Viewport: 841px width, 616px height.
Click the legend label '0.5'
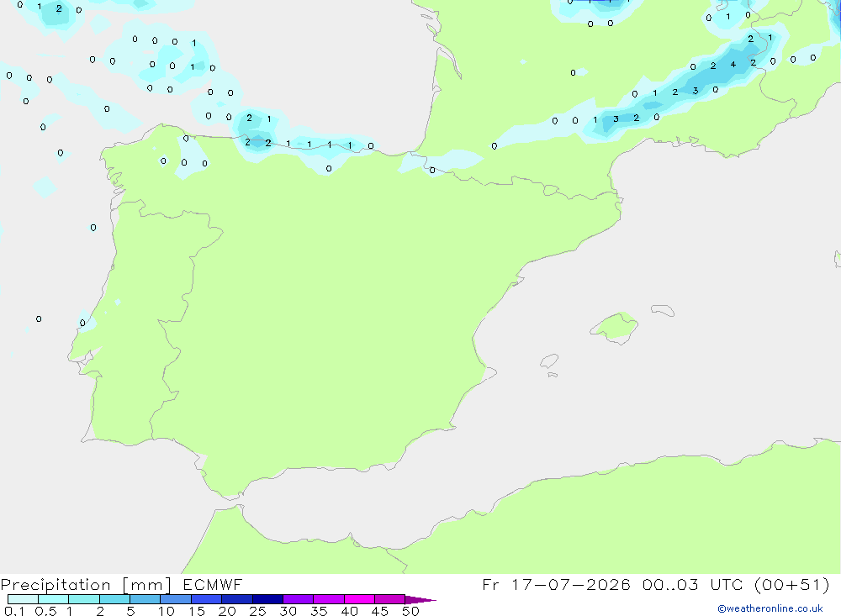45,611
